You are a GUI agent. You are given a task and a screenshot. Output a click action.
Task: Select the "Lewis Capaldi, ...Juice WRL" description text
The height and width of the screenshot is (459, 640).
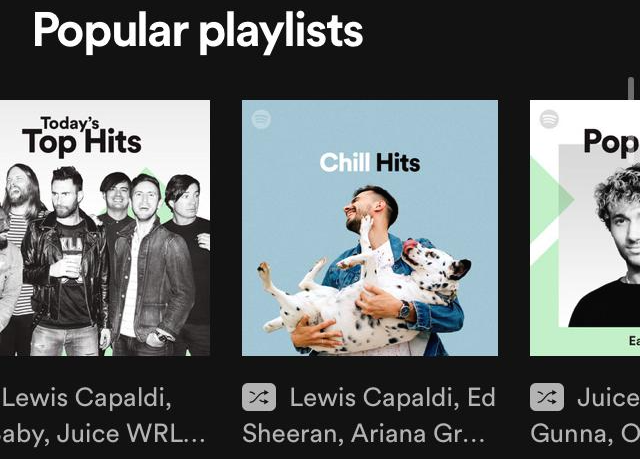point(103,415)
